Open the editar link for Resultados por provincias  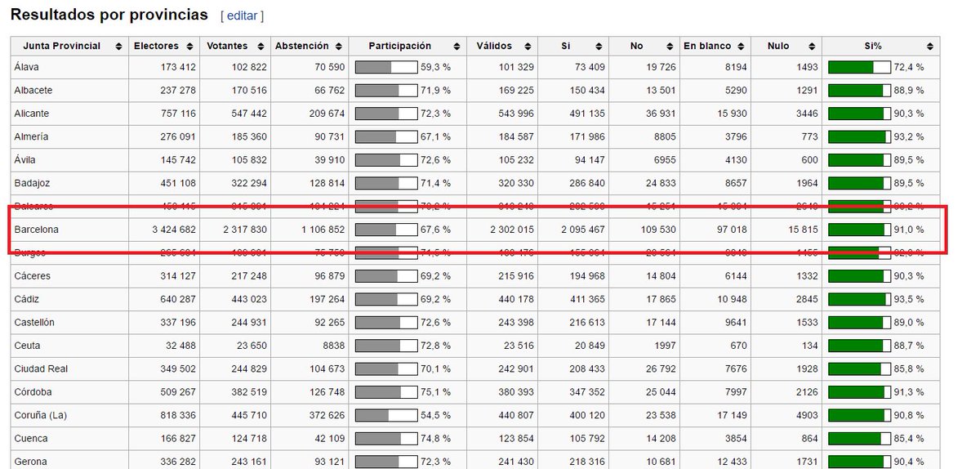click(x=242, y=16)
